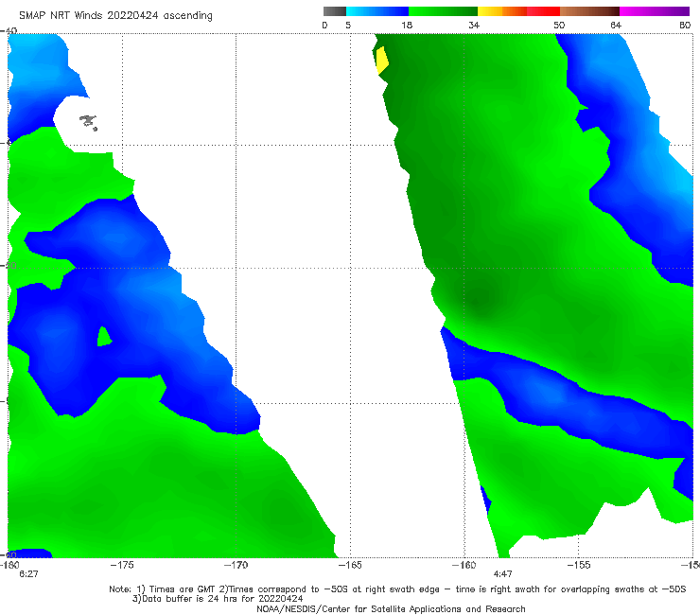Click the gray segment of the wind color bar

(x=335, y=11)
